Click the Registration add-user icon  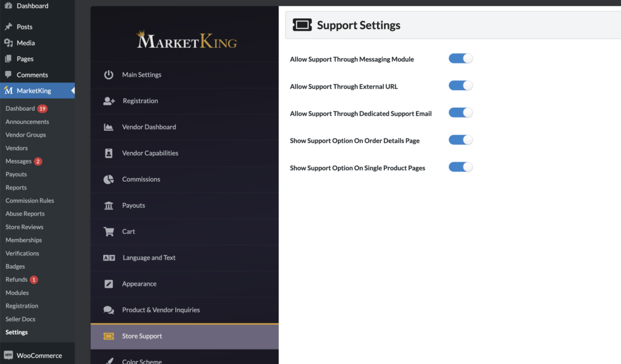click(x=109, y=101)
